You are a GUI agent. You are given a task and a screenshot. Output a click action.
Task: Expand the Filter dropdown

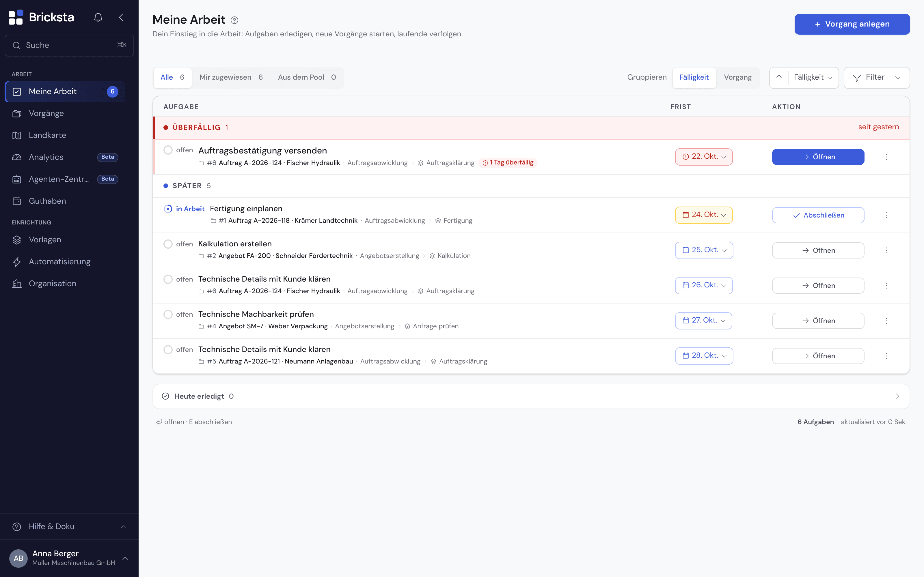tap(877, 78)
